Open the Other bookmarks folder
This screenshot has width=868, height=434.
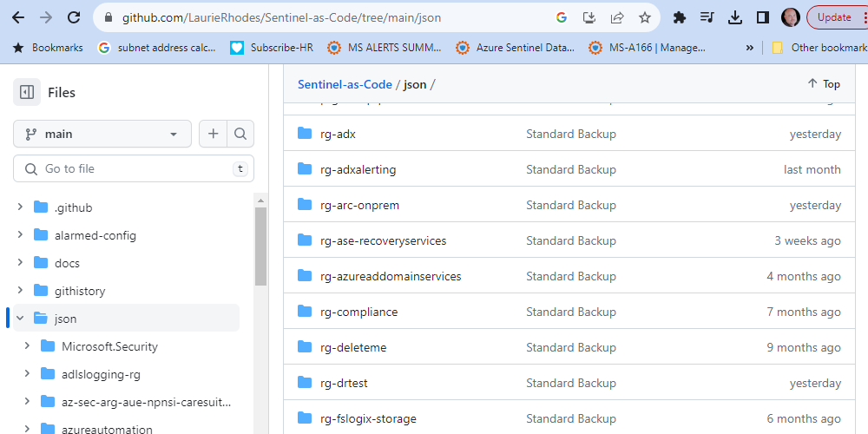tap(819, 48)
